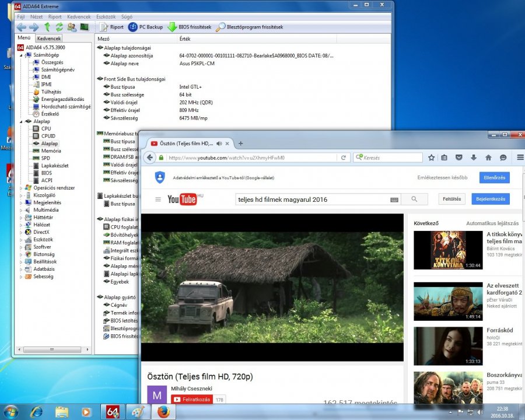Subscribe with the Feliratkozás button
The width and height of the screenshot is (525, 420).
click(192, 400)
